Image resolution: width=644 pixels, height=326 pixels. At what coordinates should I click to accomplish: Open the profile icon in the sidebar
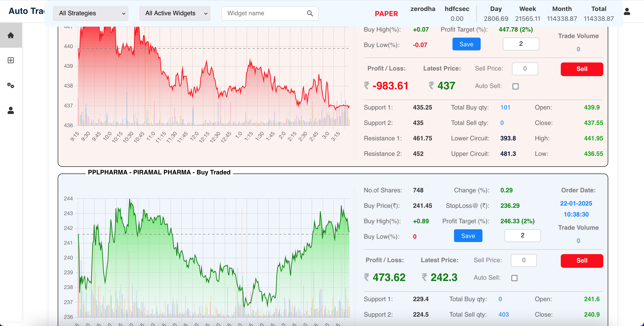11,111
